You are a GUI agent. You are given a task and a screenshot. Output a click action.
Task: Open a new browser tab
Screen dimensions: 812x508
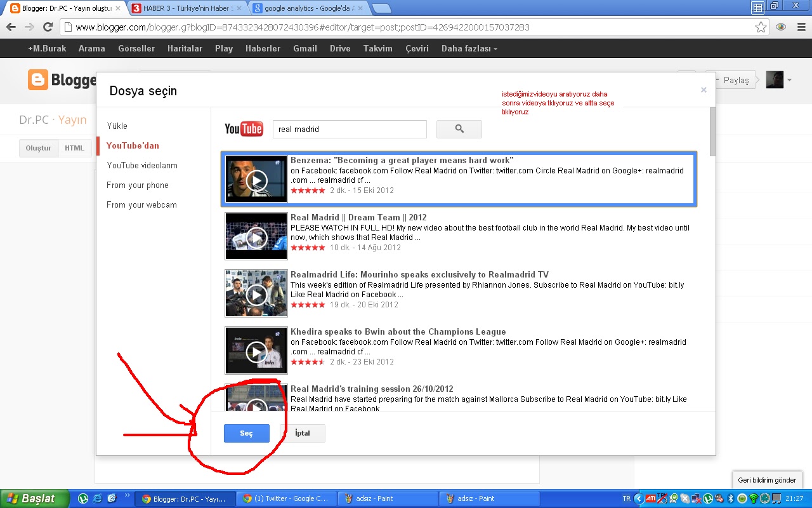[x=381, y=9]
